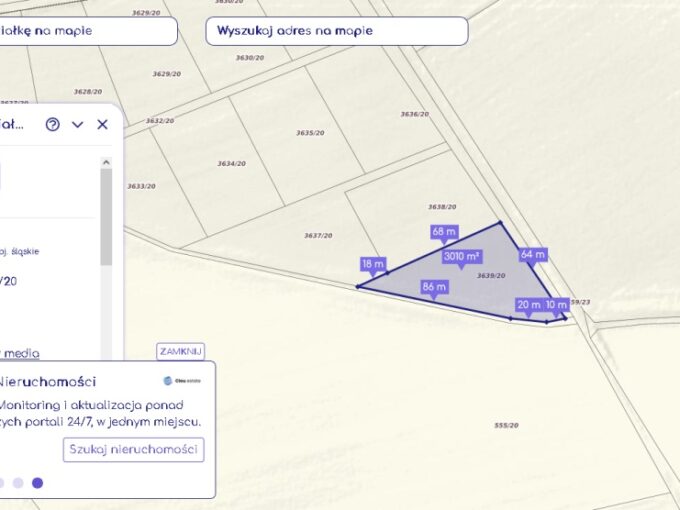Focus the Wyszukaj adres na mapie field
Screen dimensions: 680x510
[337, 31]
